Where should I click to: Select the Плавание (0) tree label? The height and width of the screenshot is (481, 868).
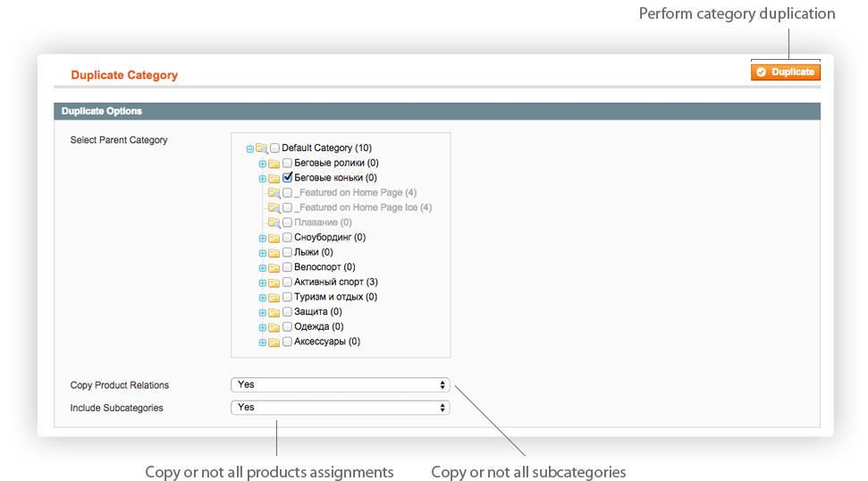323,223
